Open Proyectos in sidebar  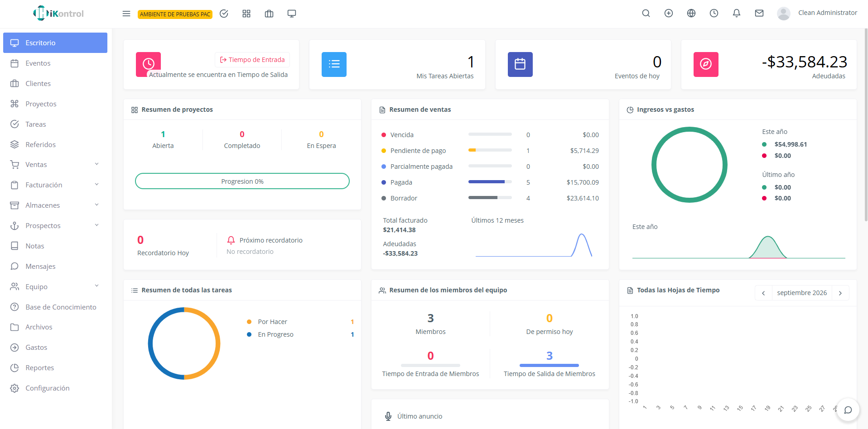tap(55, 104)
